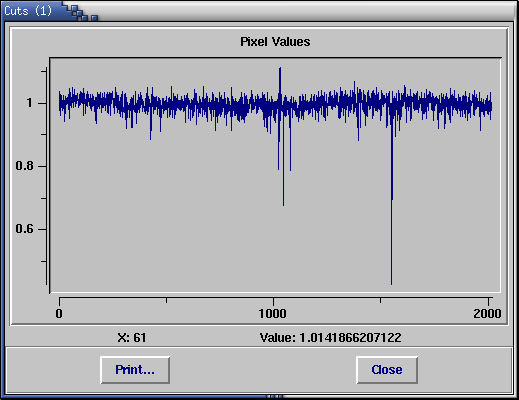The width and height of the screenshot is (519, 400).
Task: Click the y-axis label 0.8
Action: [24, 166]
